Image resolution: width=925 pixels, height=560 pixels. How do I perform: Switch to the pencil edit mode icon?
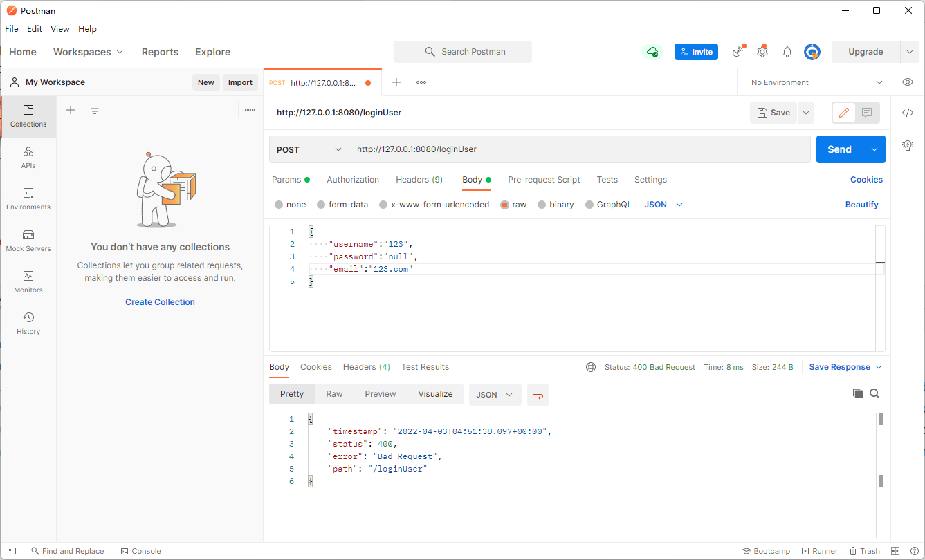pyautogui.click(x=843, y=113)
